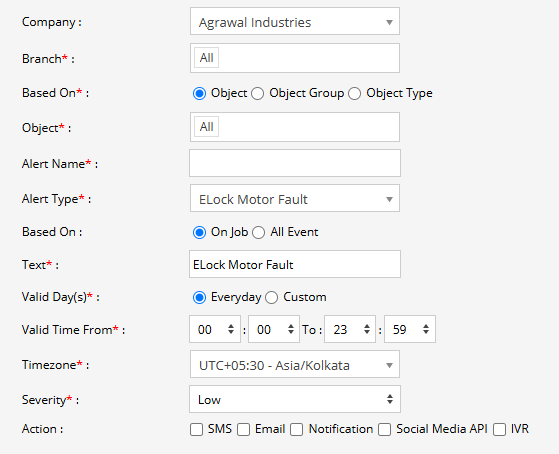Select the Object Group radio button
Viewport: 559px width, 454px height.
click(257, 94)
